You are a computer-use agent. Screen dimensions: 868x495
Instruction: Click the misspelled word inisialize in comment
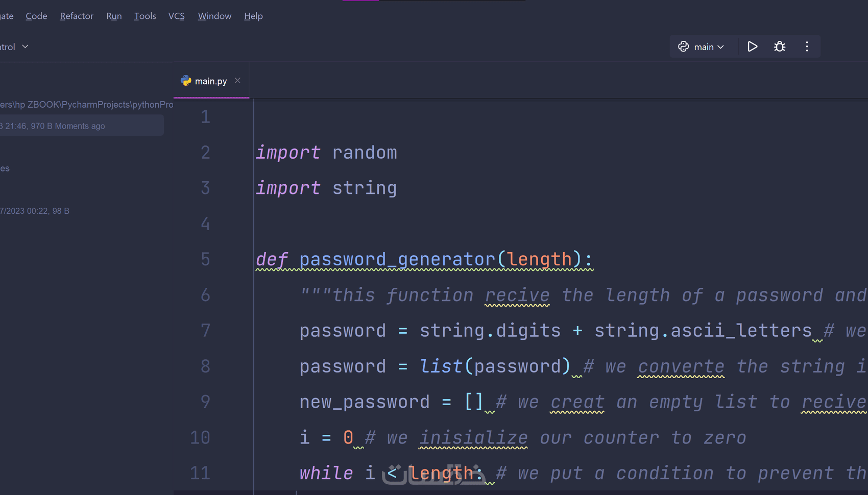(473, 438)
